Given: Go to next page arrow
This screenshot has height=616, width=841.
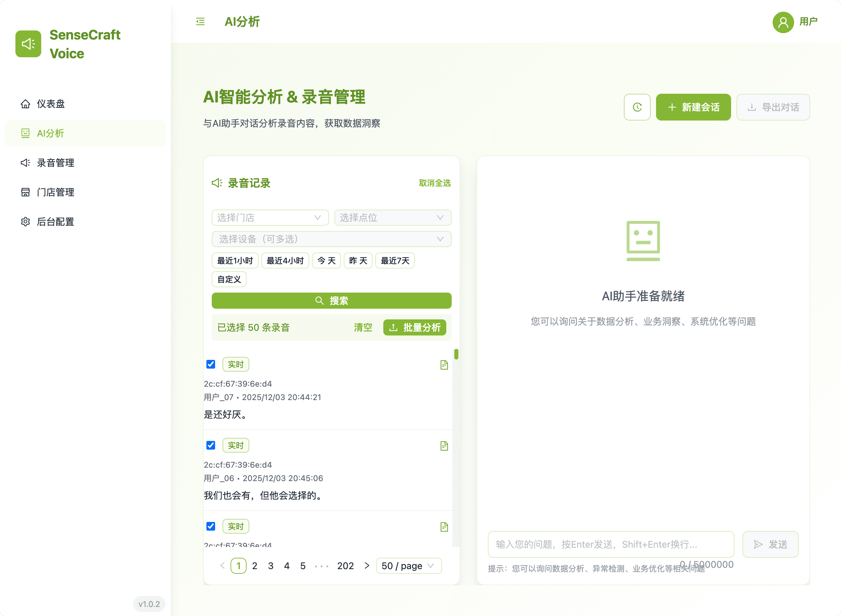Looking at the screenshot, I should (x=367, y=566).
